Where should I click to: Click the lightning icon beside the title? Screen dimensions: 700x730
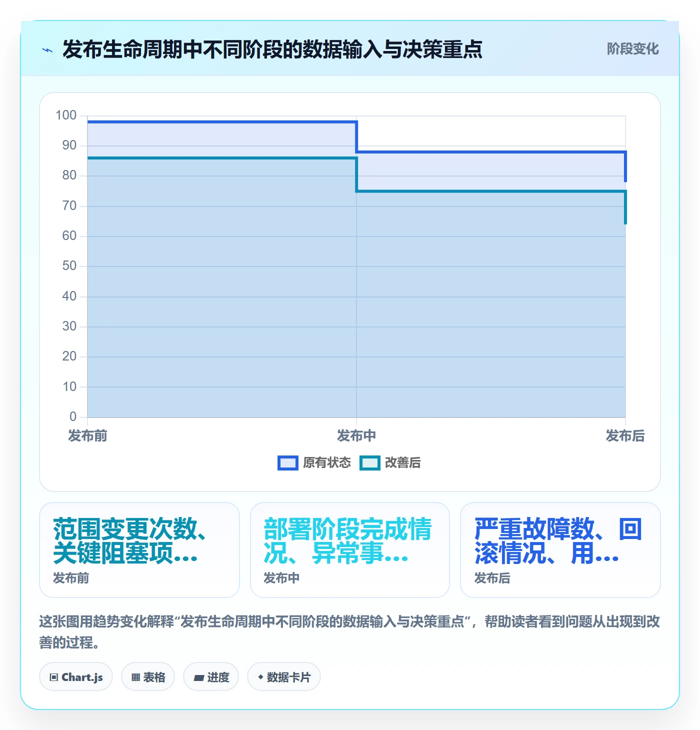click(x=47, y=50)
